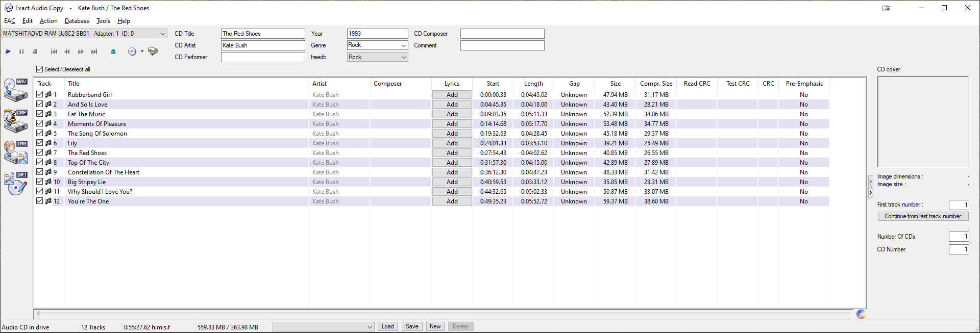Uncheck track 4 Moments Of Pleasure

40,123
